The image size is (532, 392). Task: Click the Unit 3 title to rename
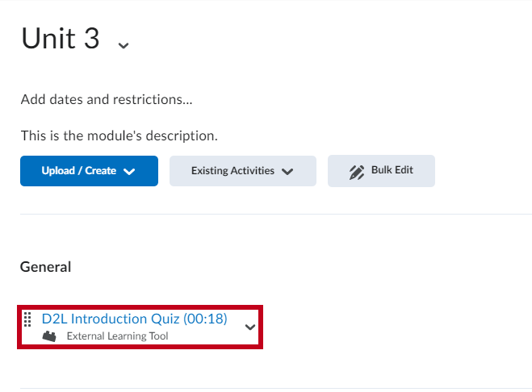point(61,39)
